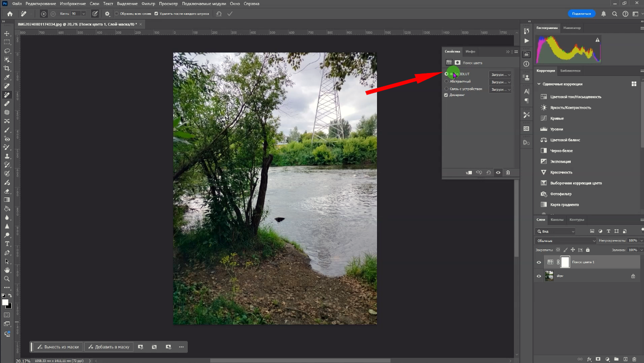The image size is (644, 363).
Task: Select layer mask thumbnail of Поиск цвета 1
Action: click(x=565, y=262)
